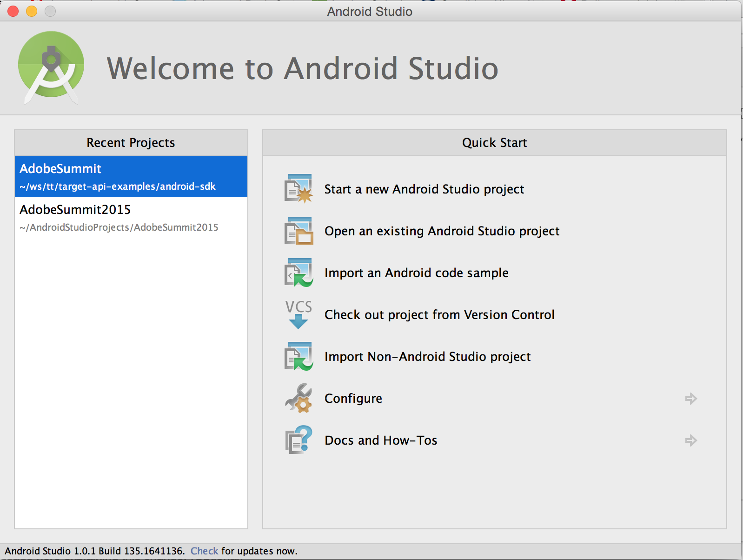Click the import Android code sample icon

point(299,273)
